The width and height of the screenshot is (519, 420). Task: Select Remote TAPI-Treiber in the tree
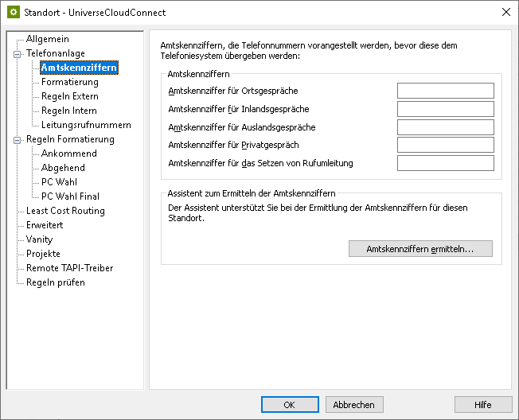(x=69, y=268)
